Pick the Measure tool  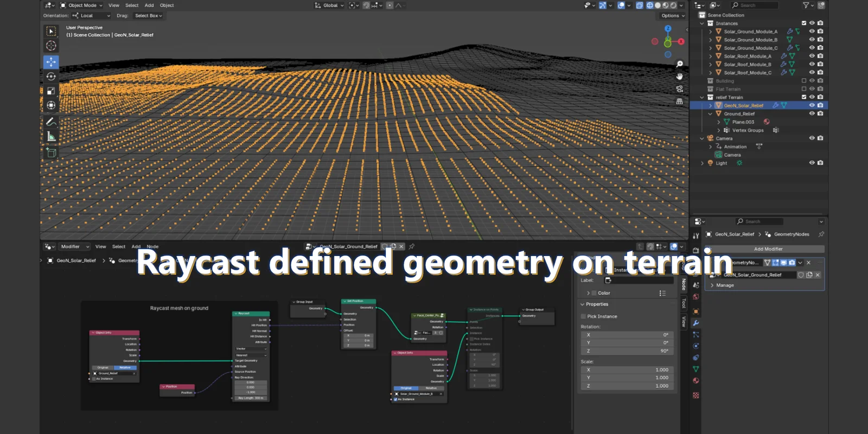click(x=51, y=137)
